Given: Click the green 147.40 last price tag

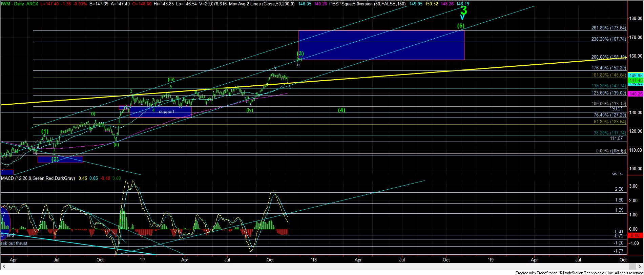Looking at the screenshot, I should coord(635,81).
